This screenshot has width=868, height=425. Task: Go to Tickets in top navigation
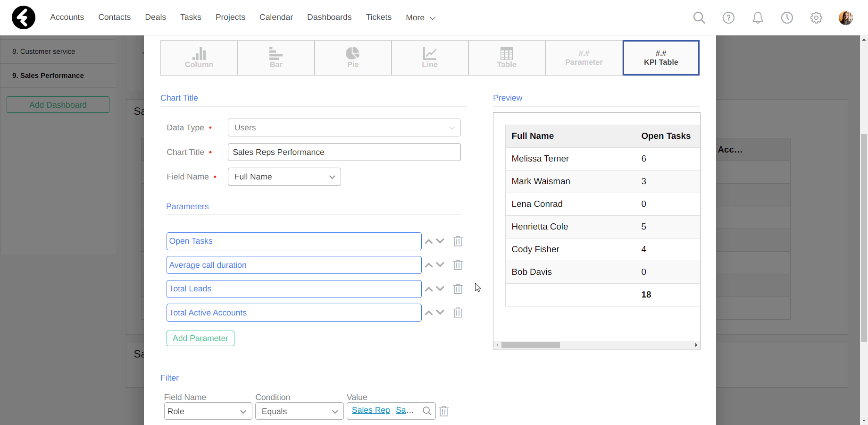tap(379, 17)
